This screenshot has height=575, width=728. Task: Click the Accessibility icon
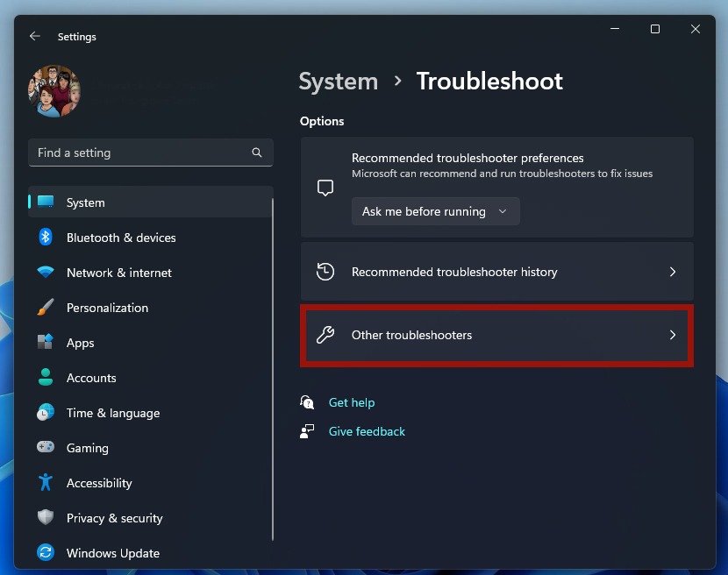click(45, 483)
